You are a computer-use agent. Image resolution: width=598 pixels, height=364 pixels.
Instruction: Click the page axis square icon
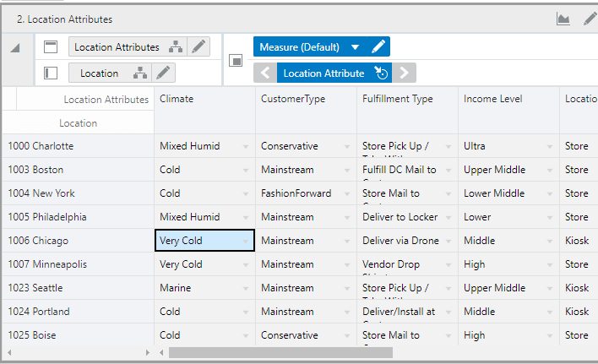(236, 61)
